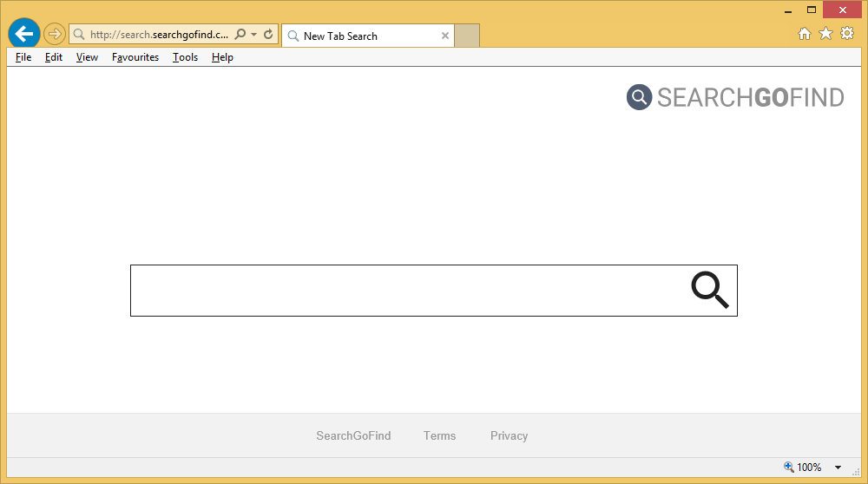Open the File menu
The height and width of the screenshot is (484, 868).
23,57
